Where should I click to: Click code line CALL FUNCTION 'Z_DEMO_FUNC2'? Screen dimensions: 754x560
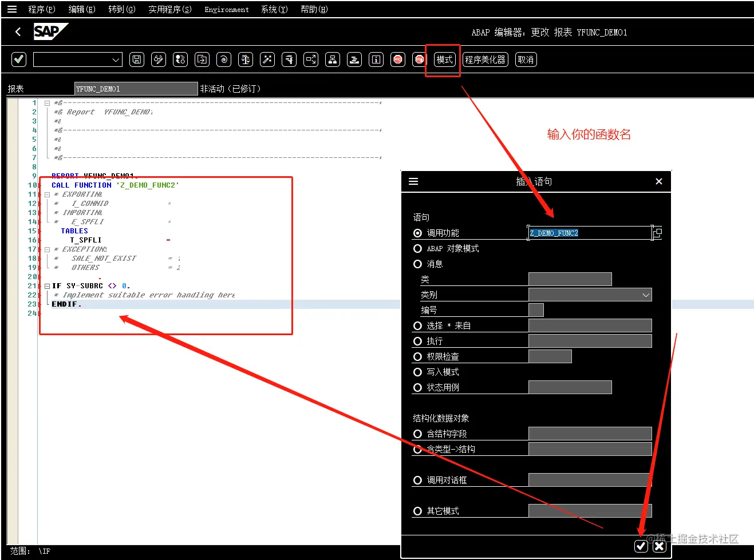[116, 185]
